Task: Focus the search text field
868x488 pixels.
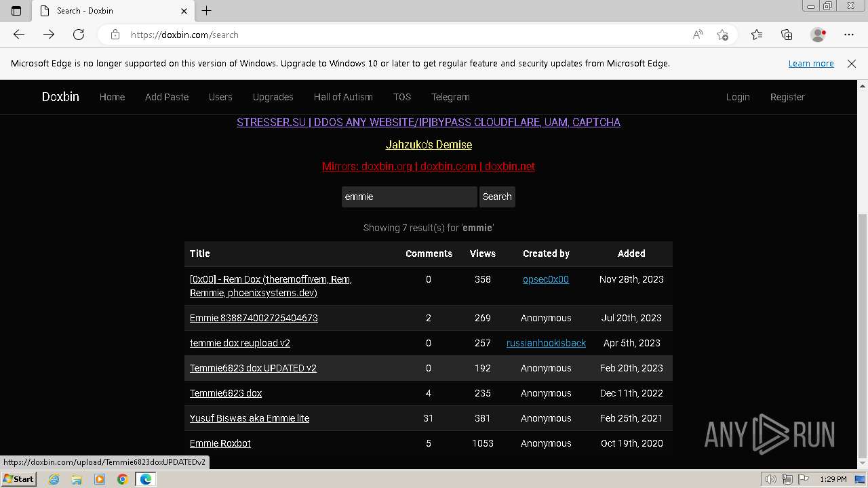Action: (x=410, y=197)
